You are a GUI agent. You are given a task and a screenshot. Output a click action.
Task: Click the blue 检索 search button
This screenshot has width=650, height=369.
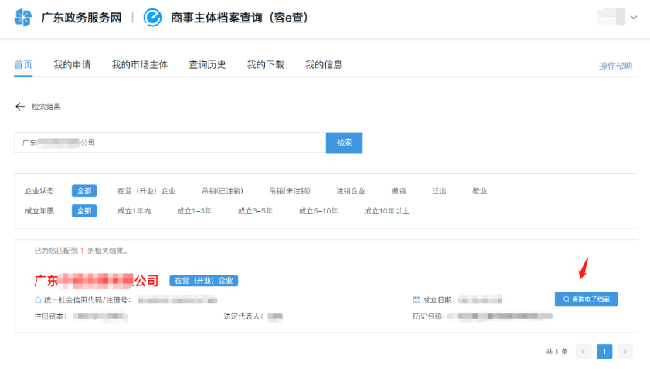coord(344,143)
